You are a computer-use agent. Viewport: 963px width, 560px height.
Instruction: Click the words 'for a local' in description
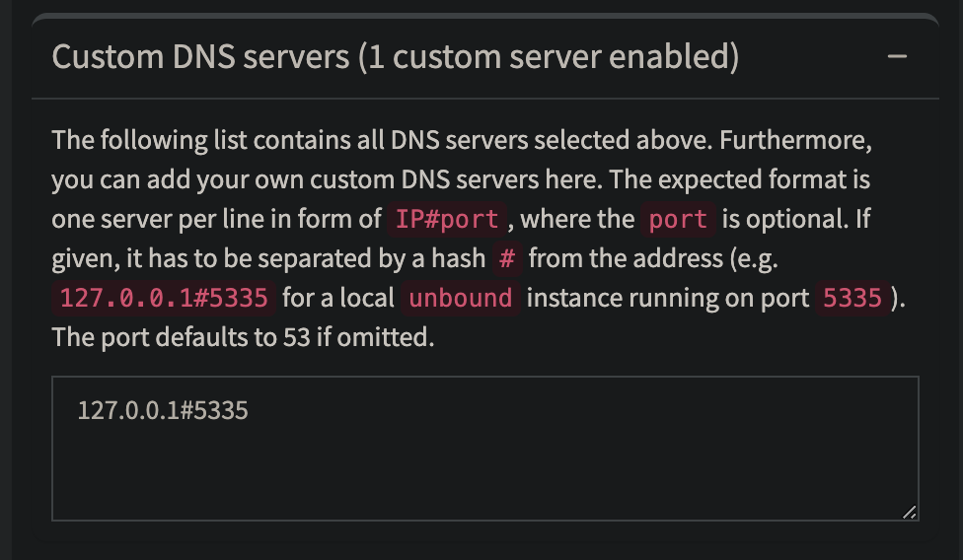pos(337,298)
